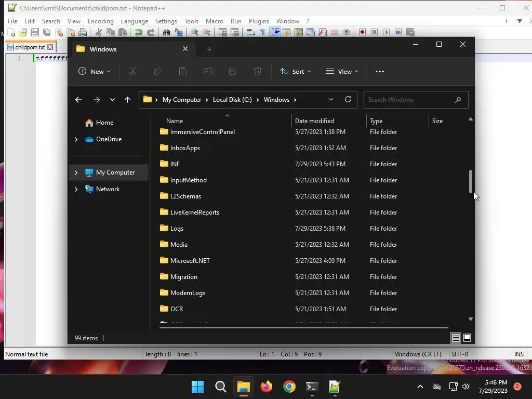Click Refresh icon in Explorer address bar

(348, 99)
